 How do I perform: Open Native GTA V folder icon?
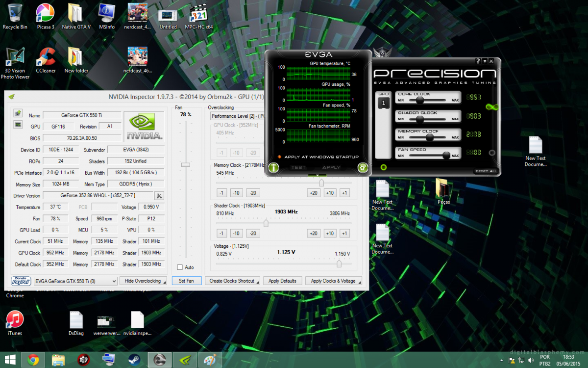[x=76, y=16]
